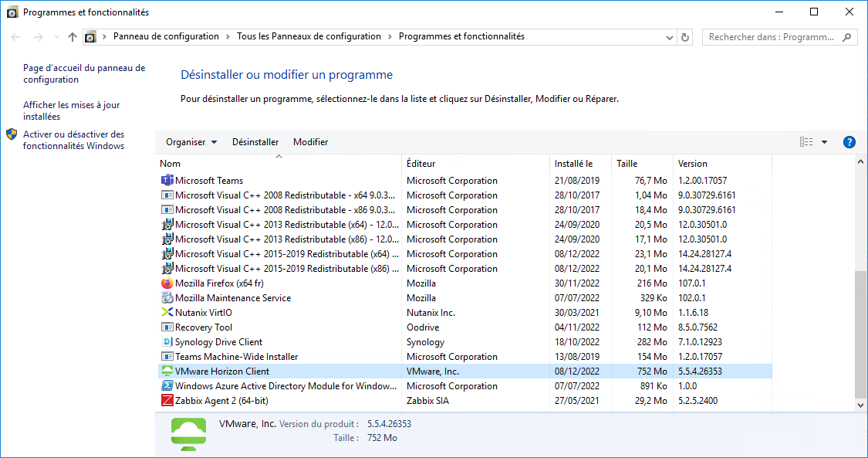Viewport: 868px width, 458px height.
Task: Sort by Installé le column header
Action: (x=580, y=164)
